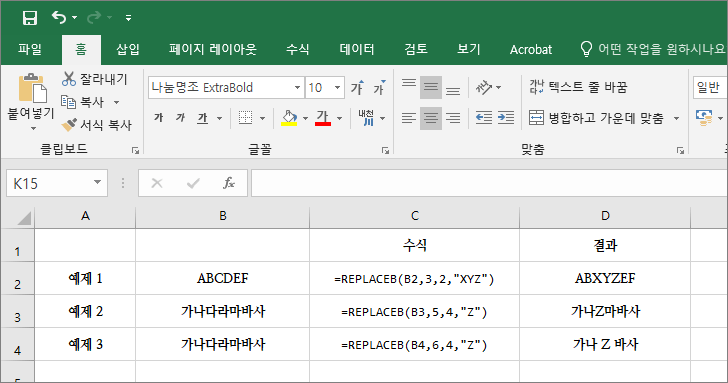
Task: Toggle bold formatting
Action: 159,118
